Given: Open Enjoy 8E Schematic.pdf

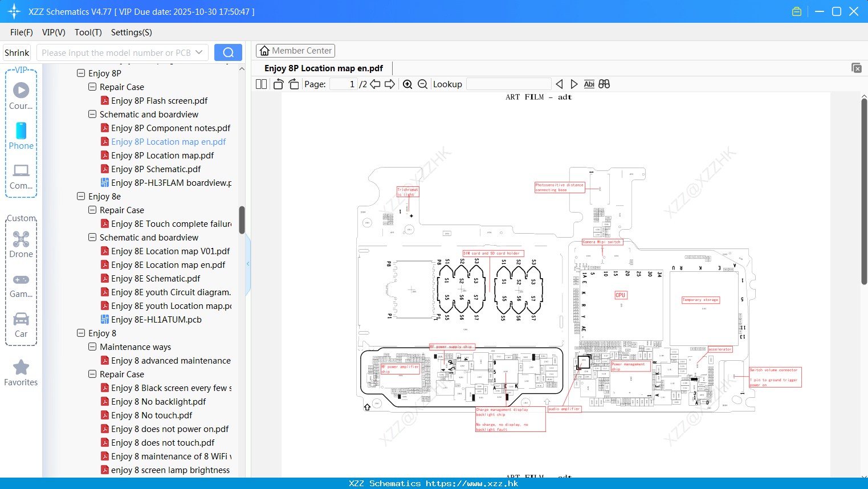Looking at the screenshot, I should [150, 279].
